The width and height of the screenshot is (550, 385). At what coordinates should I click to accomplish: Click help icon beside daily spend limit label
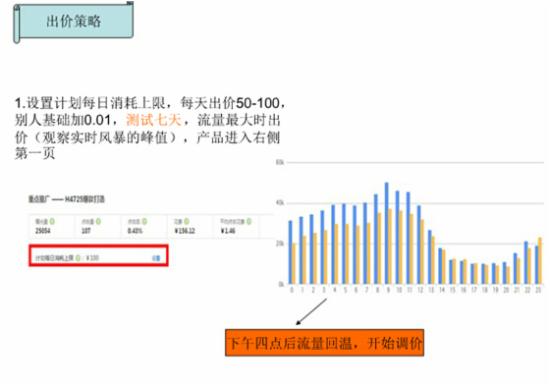pos(78,258)
